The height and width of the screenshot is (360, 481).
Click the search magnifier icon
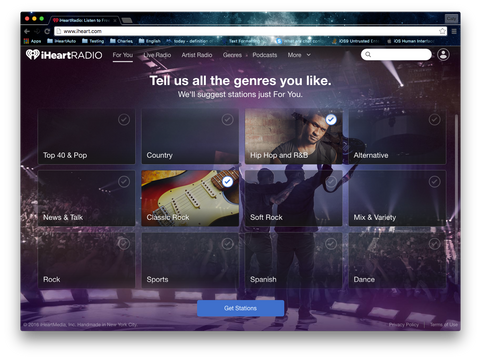[368, 54]
